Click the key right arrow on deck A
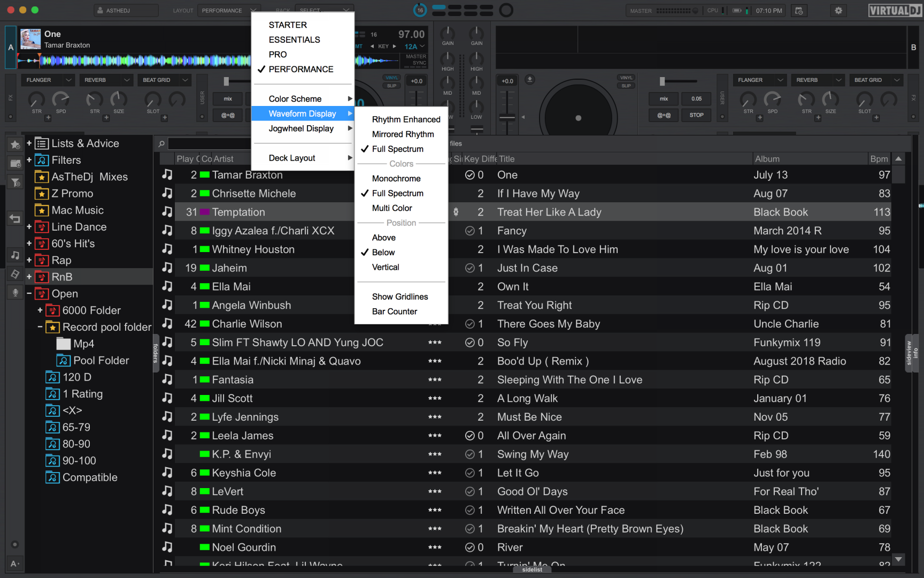This screenshot has height=578, width=924. pyautogui.click(x=395, y=47)
